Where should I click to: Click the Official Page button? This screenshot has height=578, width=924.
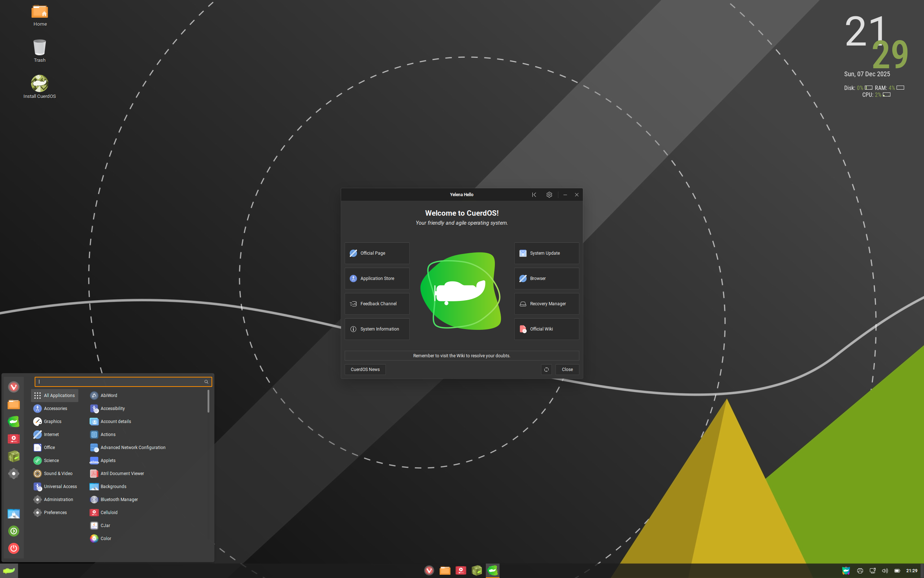coord(377,253)
